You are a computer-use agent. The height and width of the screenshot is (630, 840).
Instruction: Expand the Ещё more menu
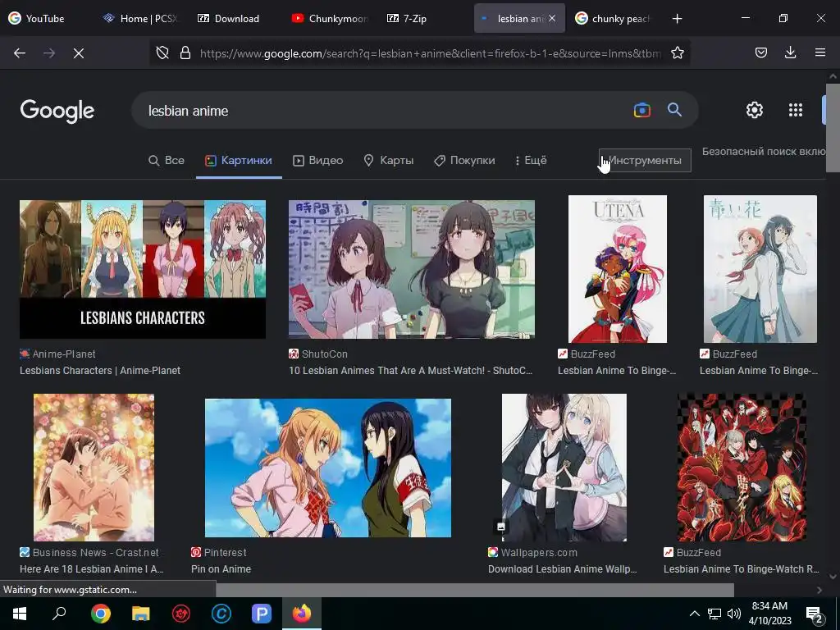[531, 160]
